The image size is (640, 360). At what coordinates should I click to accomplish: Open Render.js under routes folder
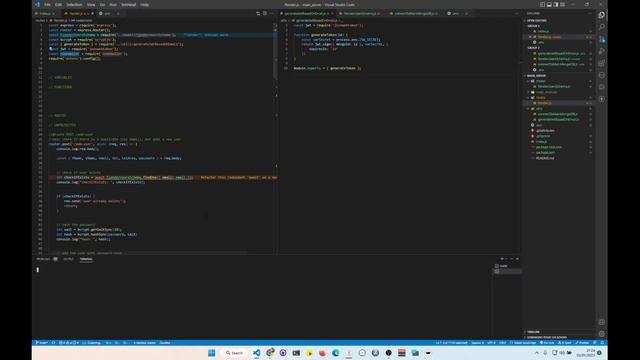pos(544,103)
